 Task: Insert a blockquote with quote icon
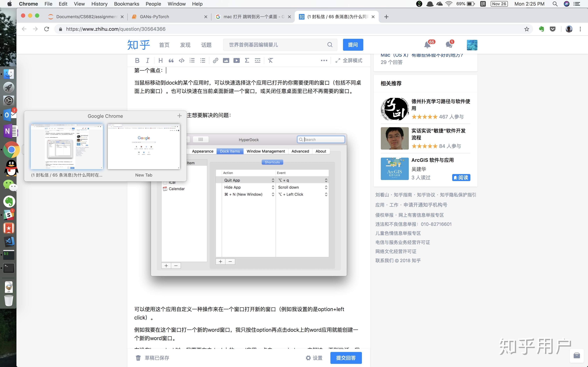point(171,60)
